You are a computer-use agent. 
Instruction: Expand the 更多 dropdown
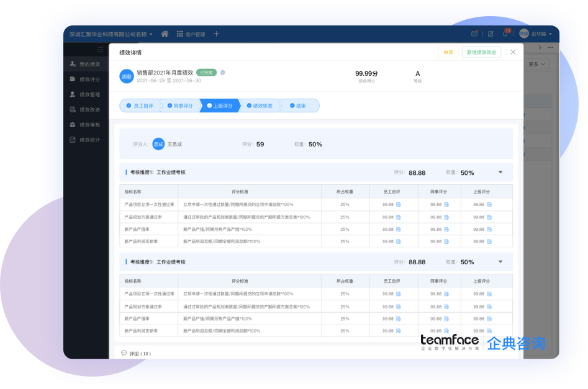(537, 64)
